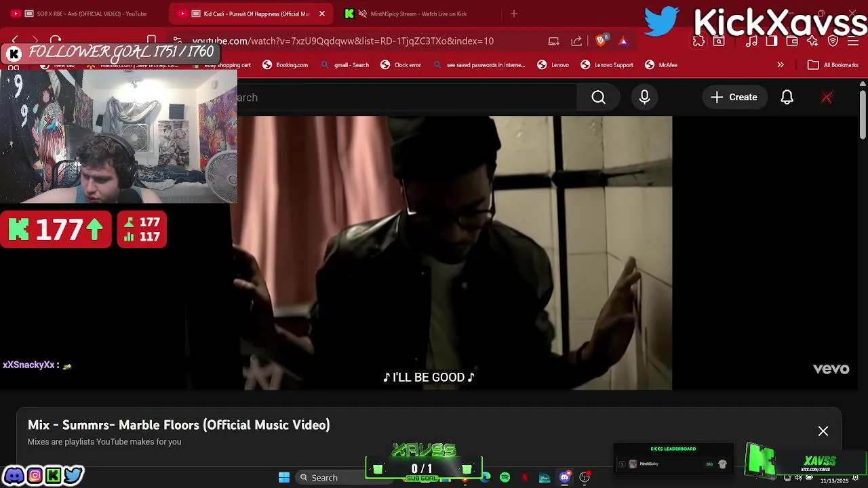Open the Brave VPN shield icon

833,41
